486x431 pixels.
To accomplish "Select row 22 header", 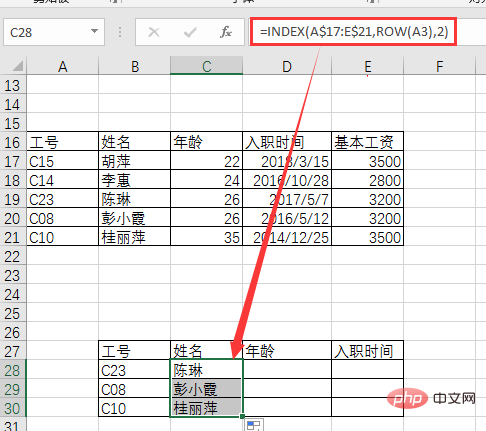I will [13, 256].
